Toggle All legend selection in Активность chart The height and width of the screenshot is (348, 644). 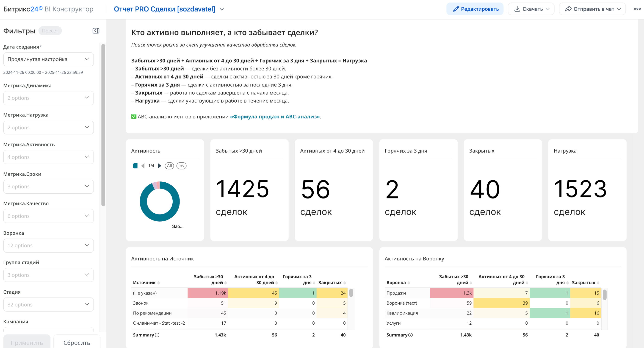coord(169,166)
